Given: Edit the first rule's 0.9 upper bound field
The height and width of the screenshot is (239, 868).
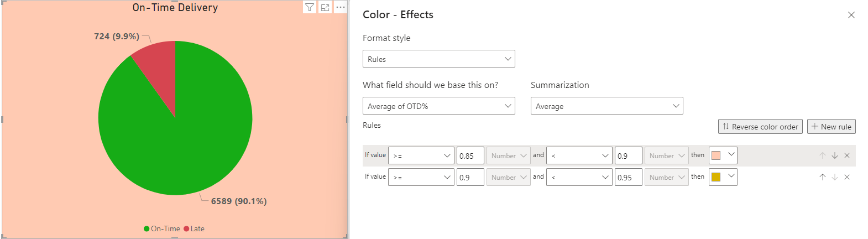Looking at the screenshot, I should click(x=629, y=155).
